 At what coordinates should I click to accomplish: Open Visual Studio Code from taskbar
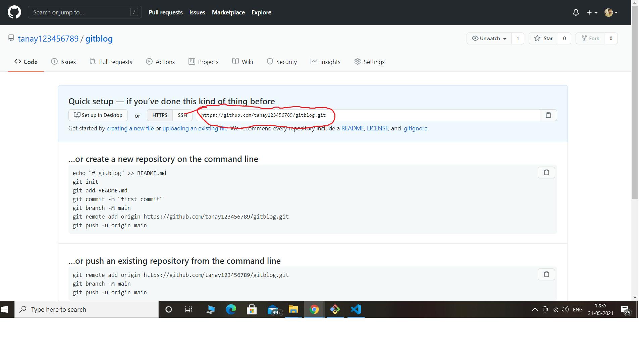(356, 309)
